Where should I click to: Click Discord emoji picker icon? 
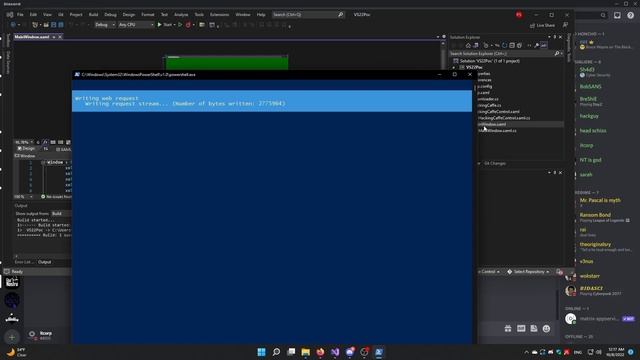click(x=546, y=329)
